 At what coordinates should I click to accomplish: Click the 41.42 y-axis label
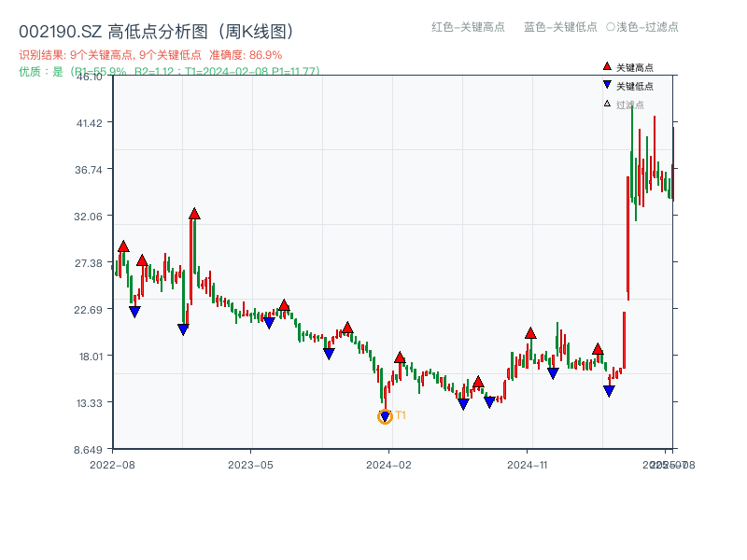pyautogui.click(x=89, y=123)
